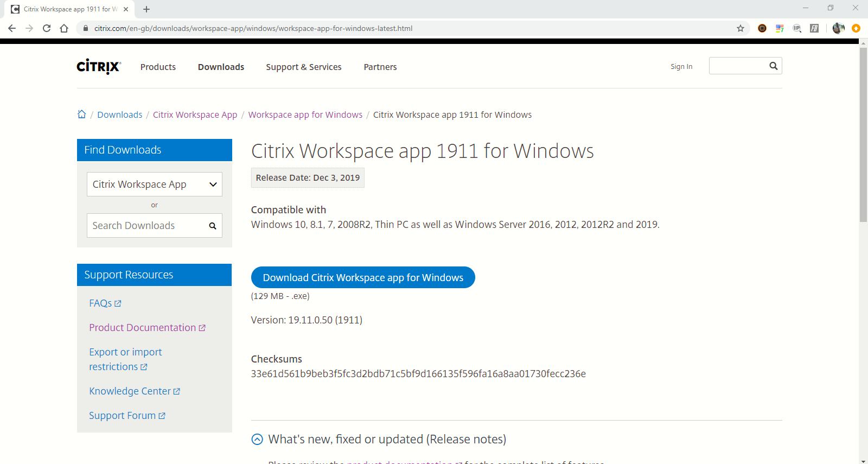Click the orange extension icon at far right

856,28
